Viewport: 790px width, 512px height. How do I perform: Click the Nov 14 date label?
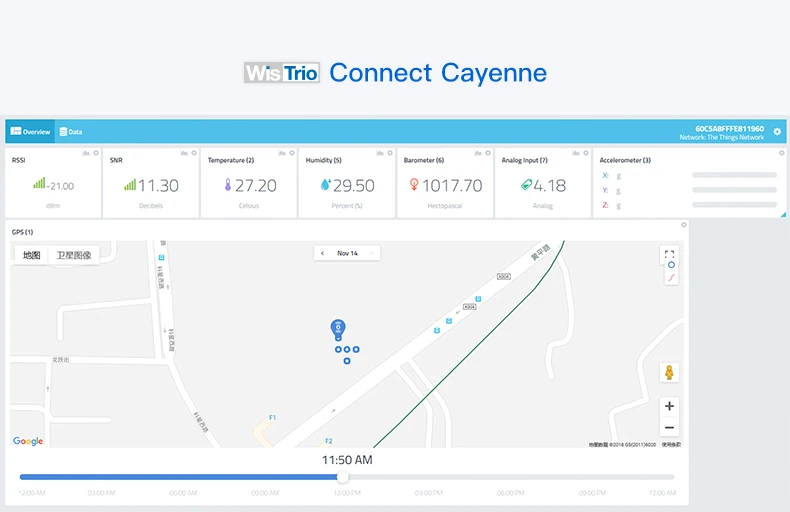pos(347,253)
